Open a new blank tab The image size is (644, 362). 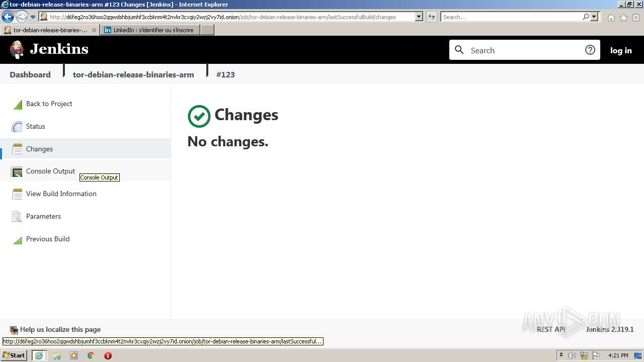pyautogui.click(x=207, y=30)
